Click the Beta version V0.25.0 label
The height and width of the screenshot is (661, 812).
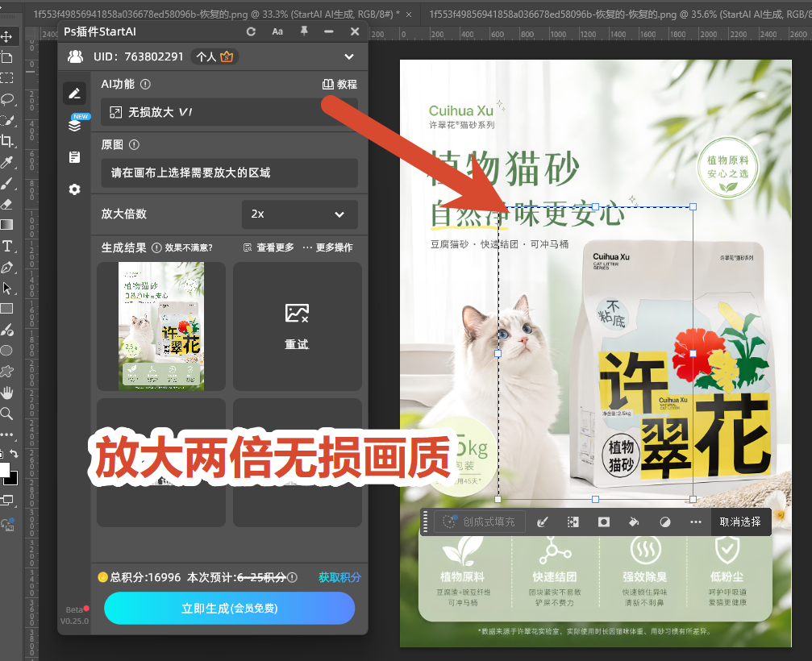(x=74, y=615)
